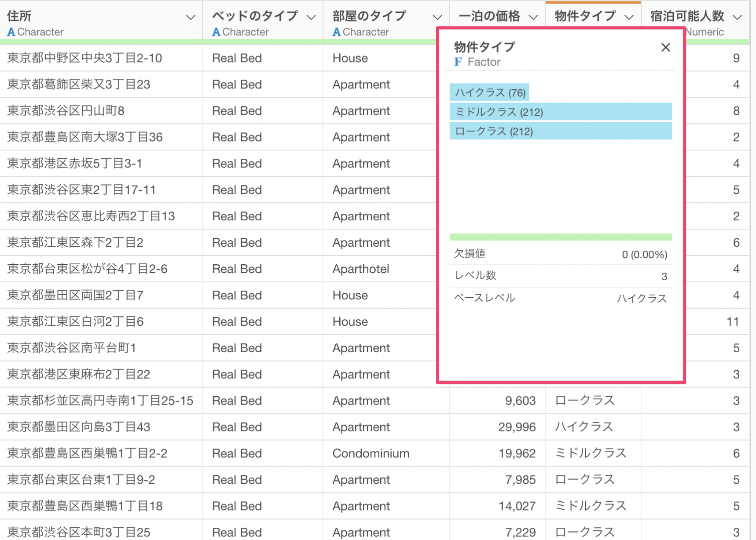The height and width of the screenshot is (540, 756).
Task: Open the 部屋のタイプ column dropdown arrow
Action: pos(437,18)
